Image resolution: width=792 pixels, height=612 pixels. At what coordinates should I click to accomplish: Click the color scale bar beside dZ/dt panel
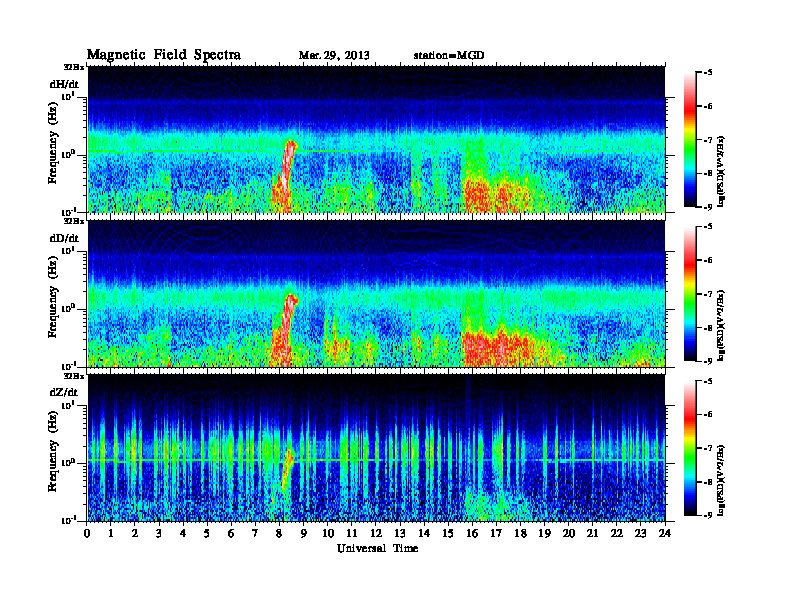690,448
